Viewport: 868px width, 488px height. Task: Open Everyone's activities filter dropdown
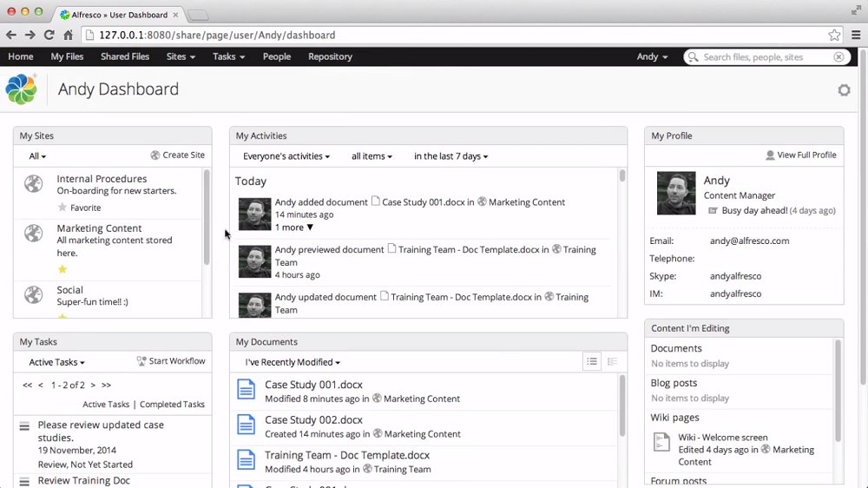click(286, 156)
